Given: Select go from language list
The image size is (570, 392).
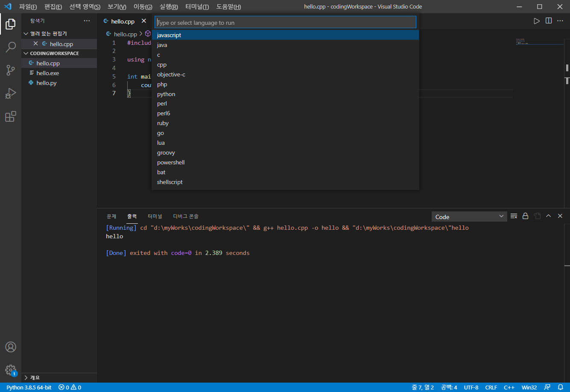Looking at the screenshot, I should 285,133.
